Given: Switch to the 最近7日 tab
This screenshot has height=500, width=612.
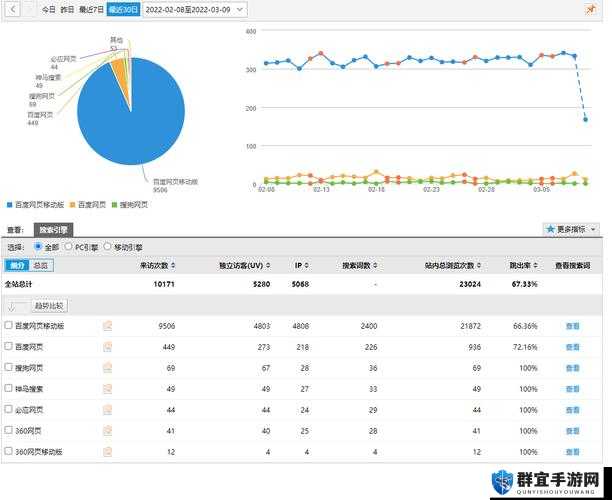Looking at the screenshot, I should click(x=91, y=9).
